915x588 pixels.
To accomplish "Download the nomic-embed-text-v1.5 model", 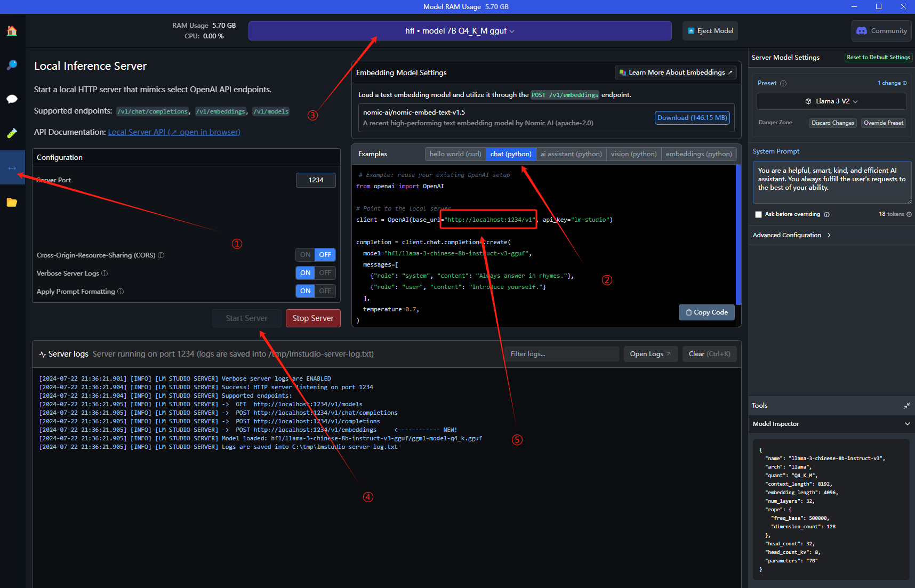I will [x=692, y=118].
